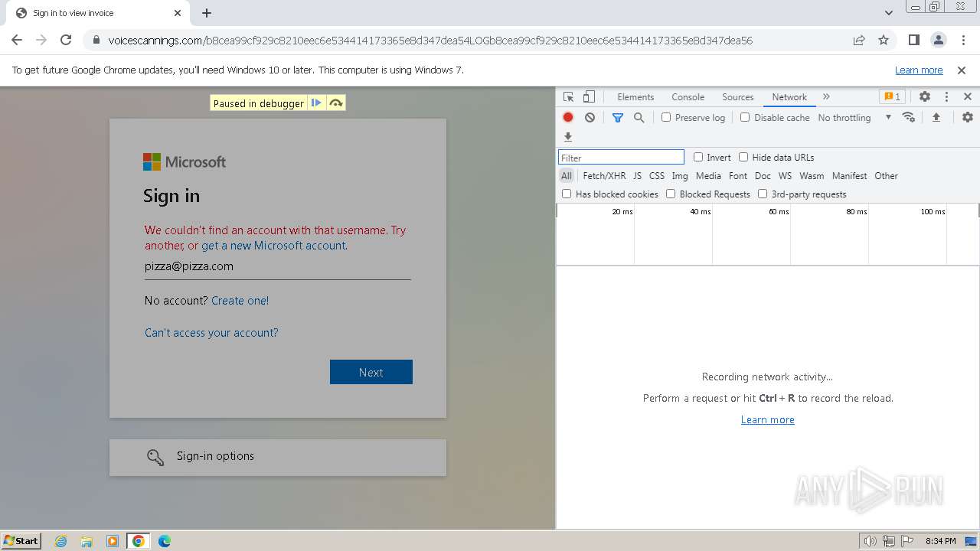Open the No throttling dropdown

854,117
